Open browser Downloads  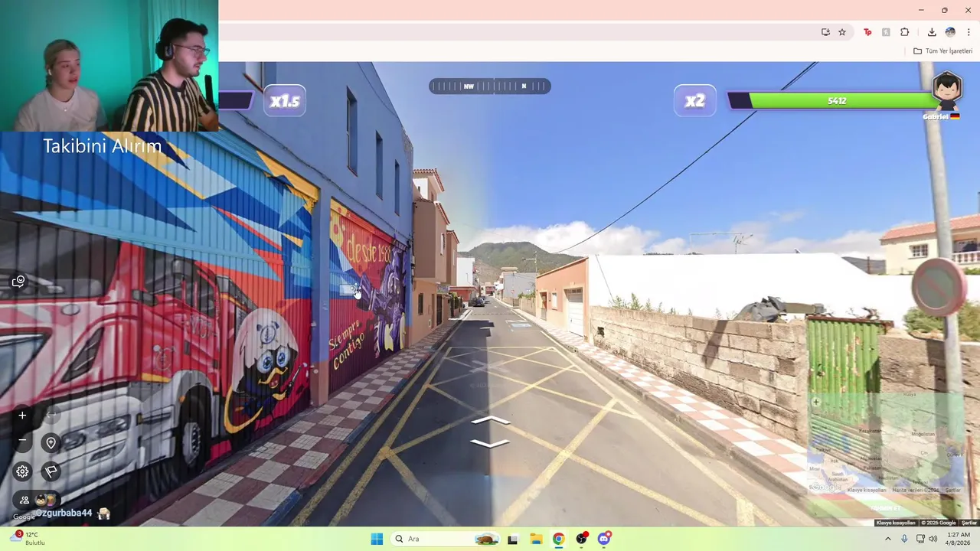pos(932,32)
